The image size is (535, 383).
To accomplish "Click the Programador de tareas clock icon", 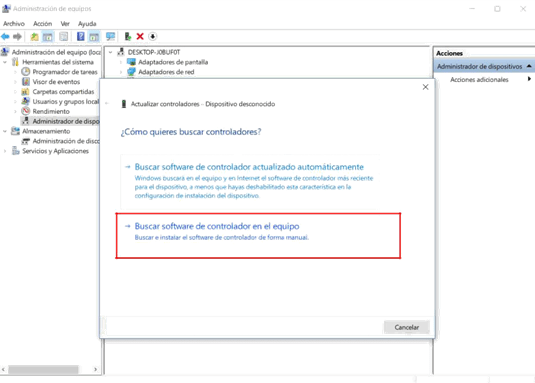I will pos(26,72).
